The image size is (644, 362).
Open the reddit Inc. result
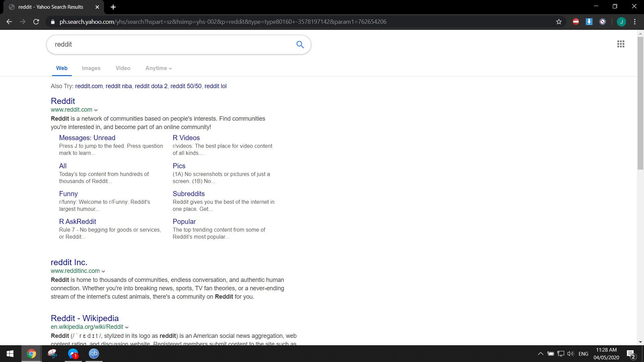(x=69, y=262)
